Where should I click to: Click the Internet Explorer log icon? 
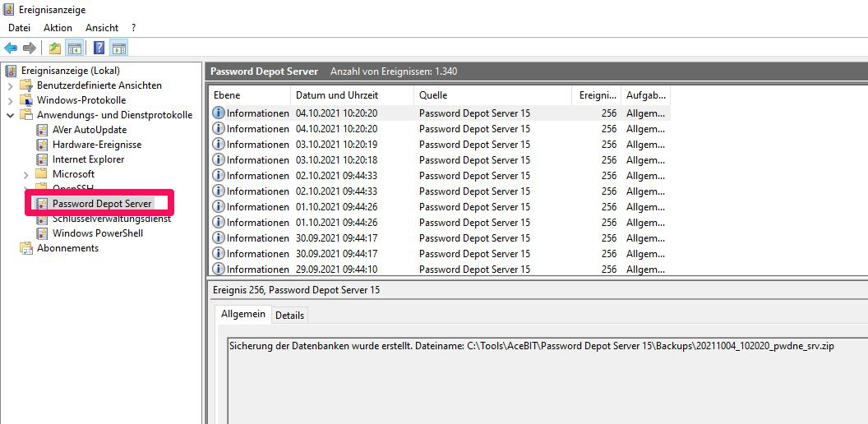[x=42, y=159]
